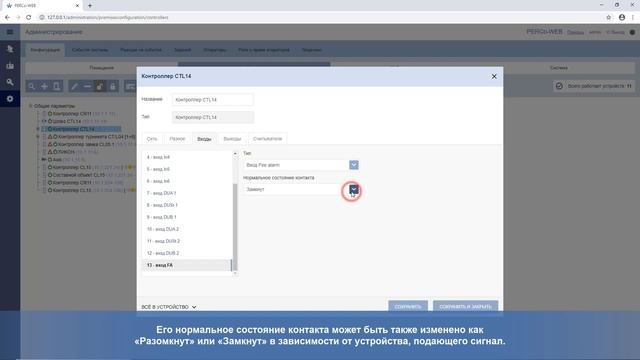Select '13 - вход FA' in list
640x360 pixels.
tap(187, 265)
